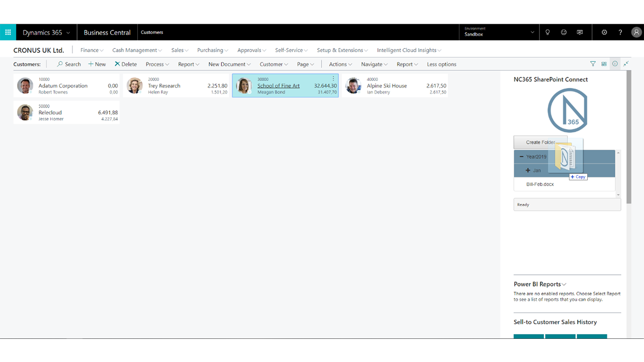Expand the Self-Service menu
This screenshot has height=362, width=644.
(x=292, y=50)
